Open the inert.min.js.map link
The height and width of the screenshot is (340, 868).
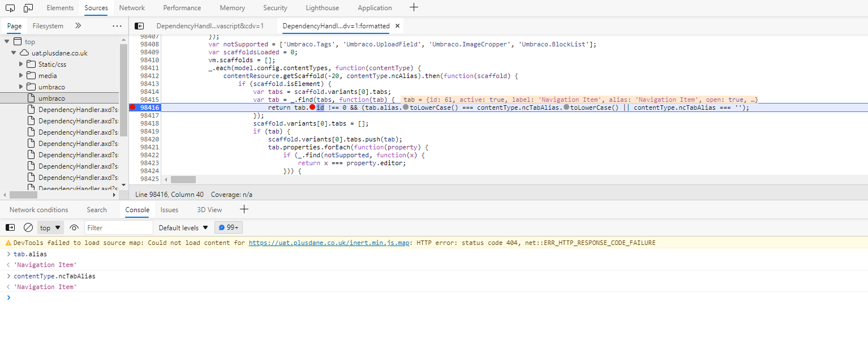329,242
